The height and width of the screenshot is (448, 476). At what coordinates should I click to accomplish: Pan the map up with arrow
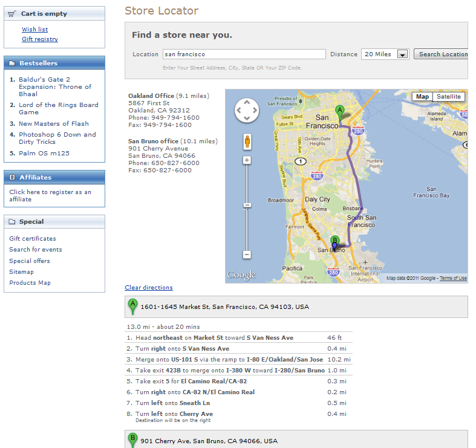[247, 102]
